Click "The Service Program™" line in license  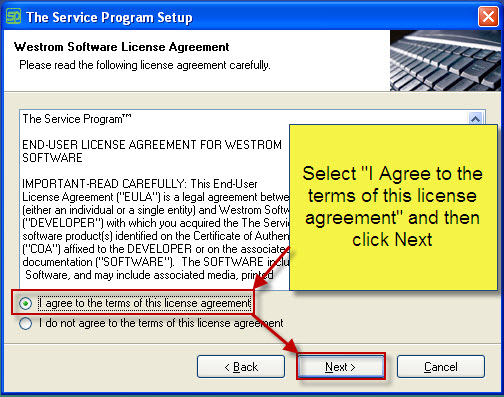tap(77, 119)
